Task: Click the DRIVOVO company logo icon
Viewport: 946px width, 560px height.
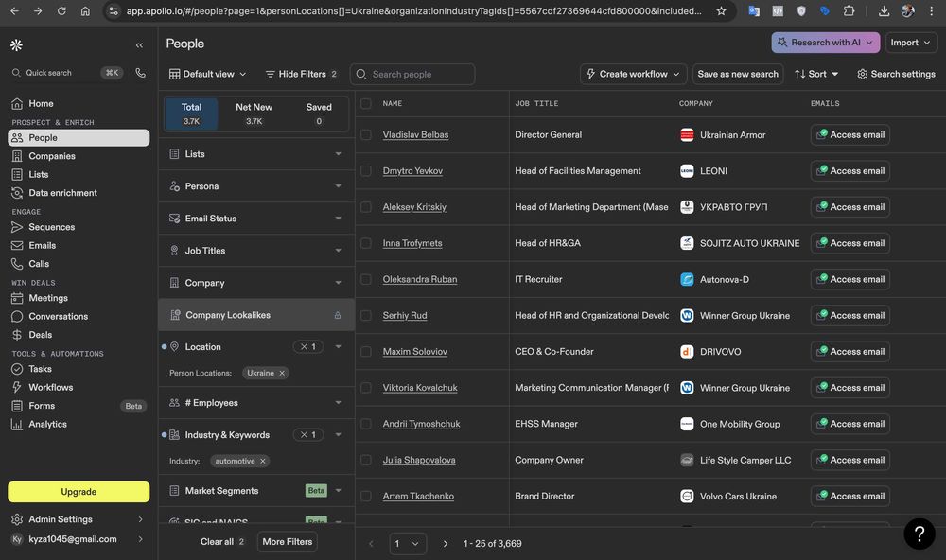Action: (687, 351)
